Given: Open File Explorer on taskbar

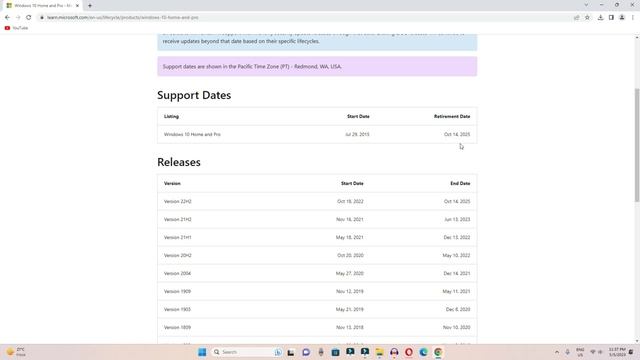Looking at the screenshot, I should point(379,352).
